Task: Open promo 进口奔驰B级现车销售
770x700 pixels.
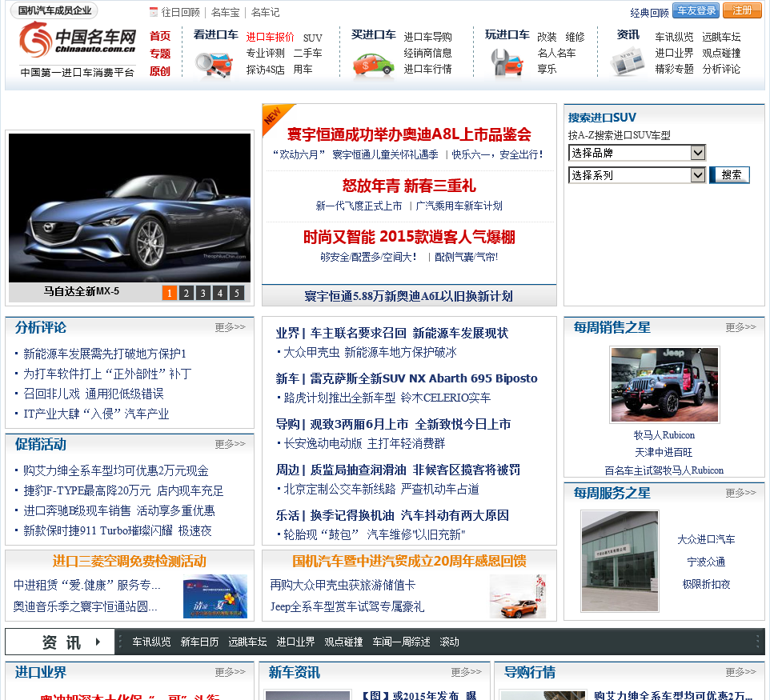Action: tap(77, 510)
